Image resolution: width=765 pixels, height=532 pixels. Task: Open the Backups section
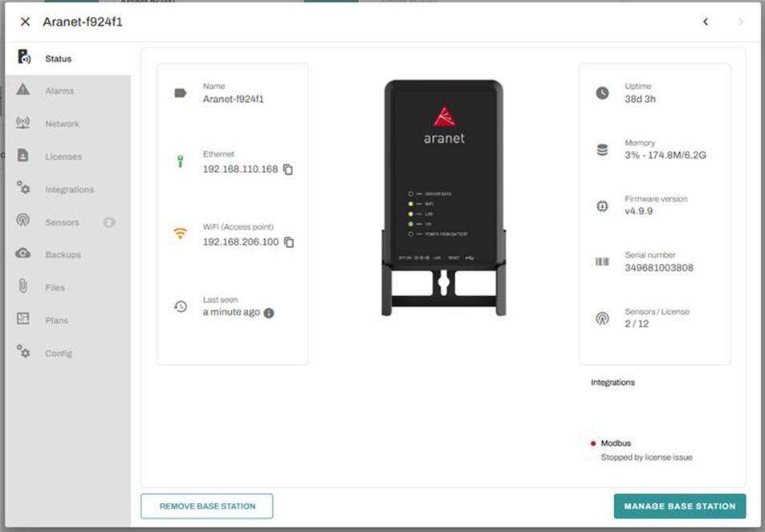pyautogui.click(x=63, y=254)
